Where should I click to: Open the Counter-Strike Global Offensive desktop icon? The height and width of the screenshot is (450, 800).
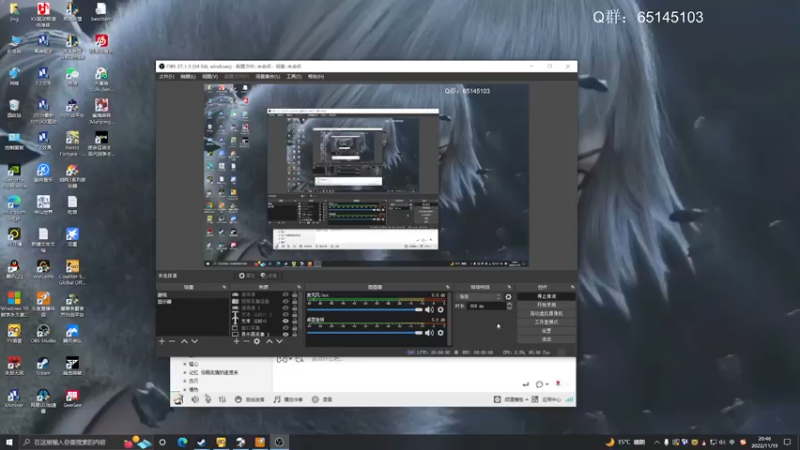[x=72, y=272]
